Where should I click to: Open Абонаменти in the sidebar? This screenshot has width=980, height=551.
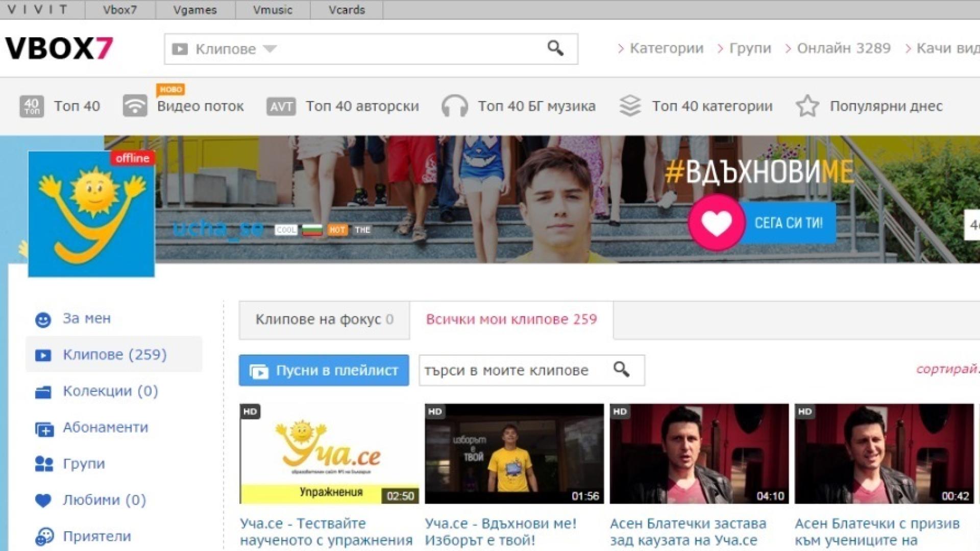click(x=106, y=428)
